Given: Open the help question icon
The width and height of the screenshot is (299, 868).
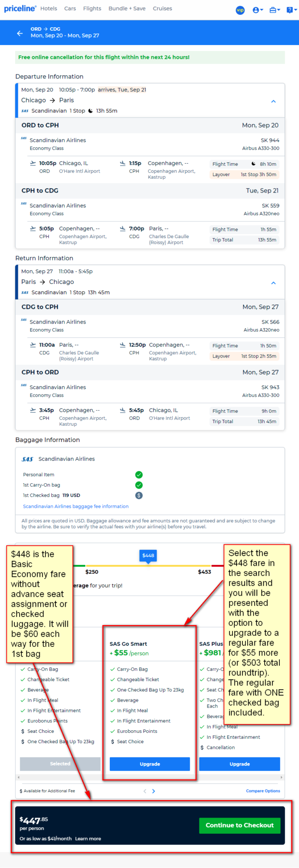Looking at the screenshot, I should 290,10.
